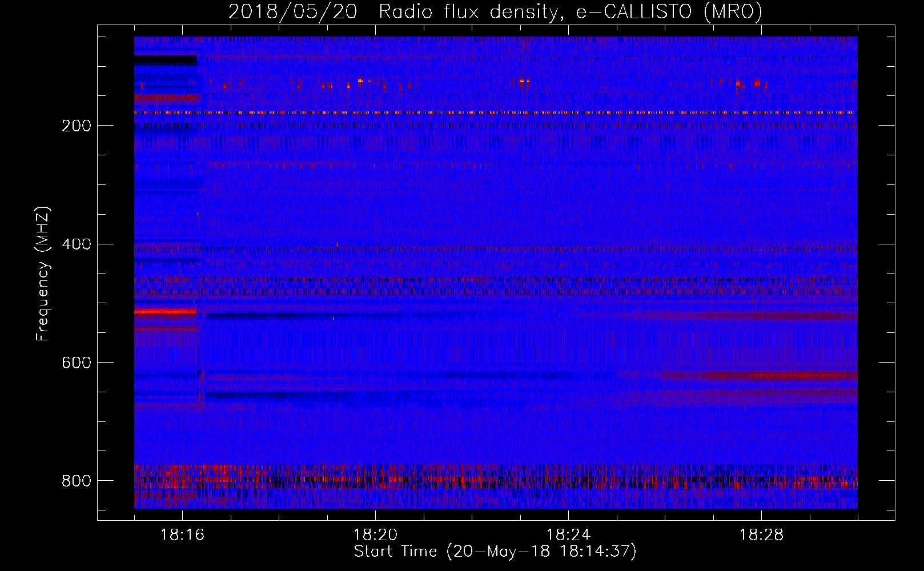Click the black band at spectrogram top-left

tap(166, 60)
